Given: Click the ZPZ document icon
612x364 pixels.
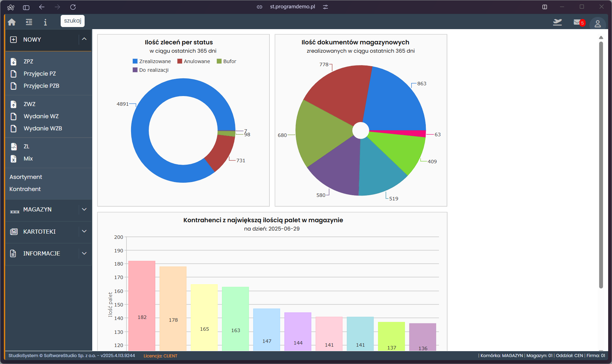Looking at the screenshot, I should pyautogui.click(x=14, y=62).
